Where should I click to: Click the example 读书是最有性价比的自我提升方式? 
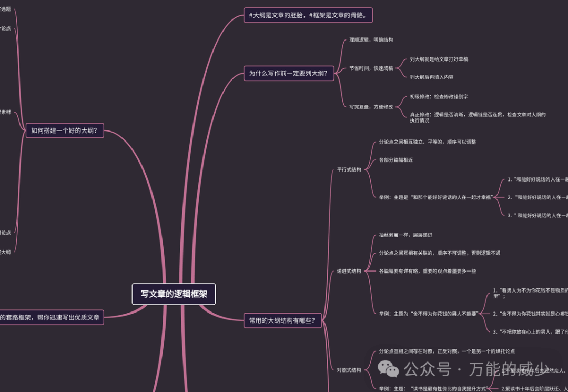[x=433, y=389]
